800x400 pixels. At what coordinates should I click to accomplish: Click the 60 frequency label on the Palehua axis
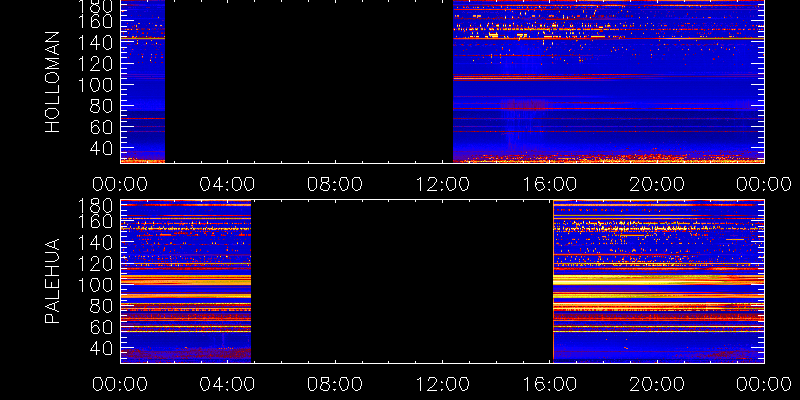coord(101,327)
